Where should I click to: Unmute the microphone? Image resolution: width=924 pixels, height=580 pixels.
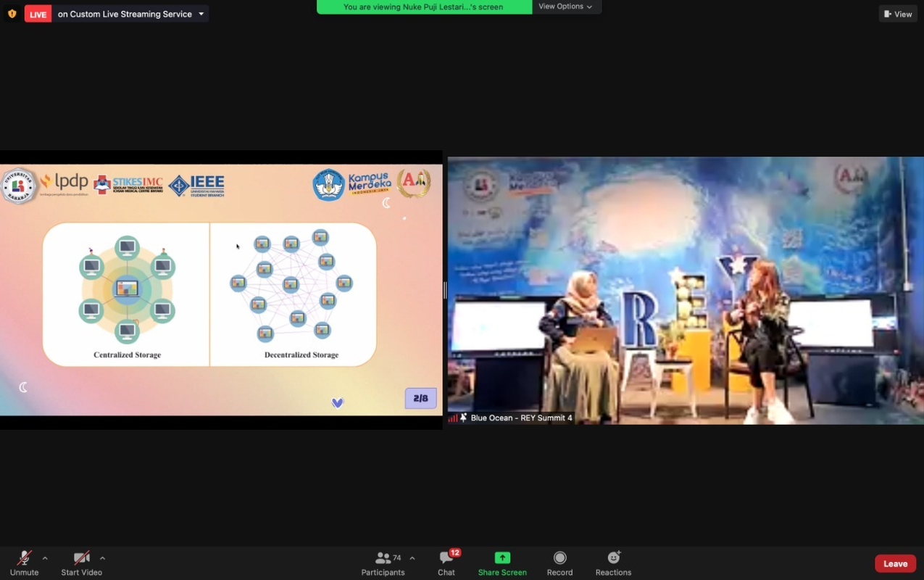click(x=24, y=563)
